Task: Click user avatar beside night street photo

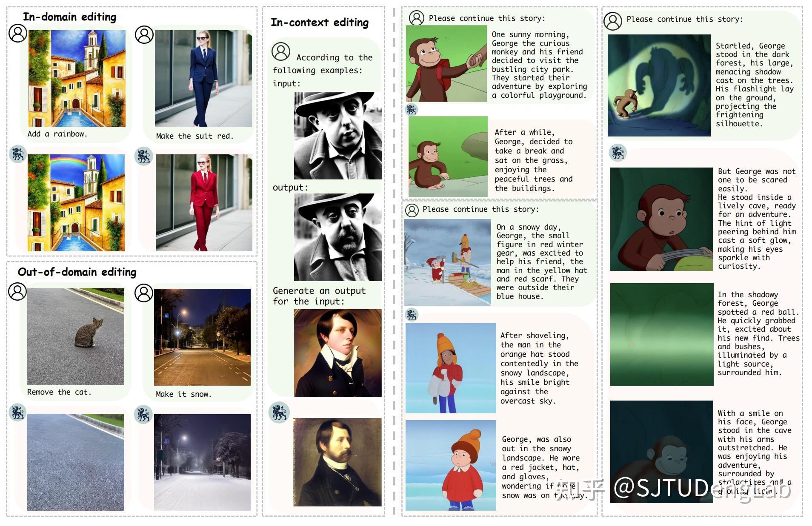Action: tap(144, 293)
